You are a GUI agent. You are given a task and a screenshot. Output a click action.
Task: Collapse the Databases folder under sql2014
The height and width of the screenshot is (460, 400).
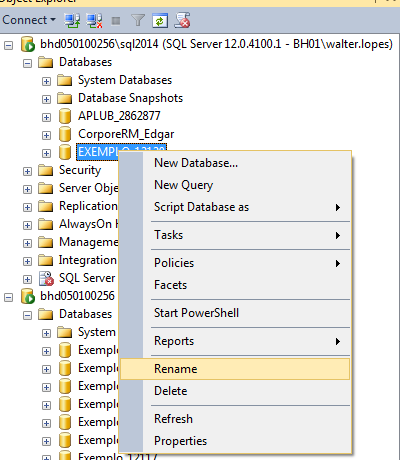[x=27, y=63]
